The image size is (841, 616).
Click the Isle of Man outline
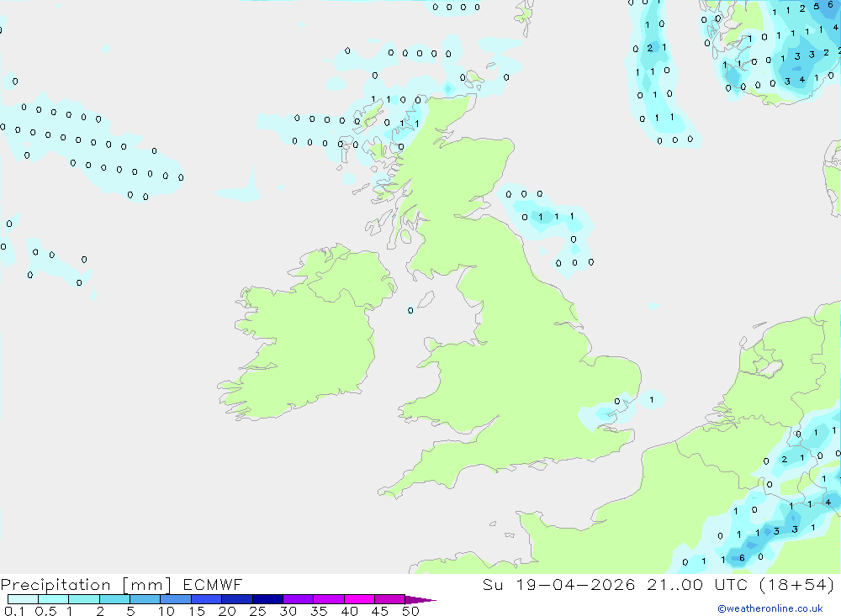tap(426, 299)
